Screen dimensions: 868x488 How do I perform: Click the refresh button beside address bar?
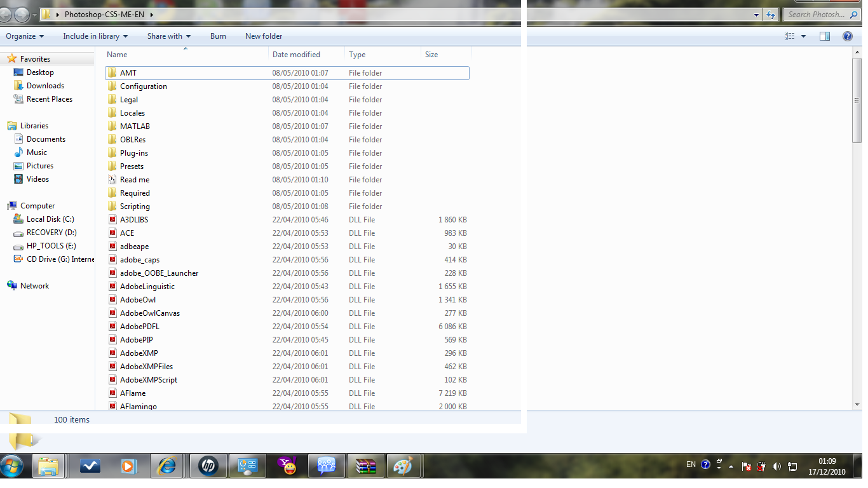[771, 14]
